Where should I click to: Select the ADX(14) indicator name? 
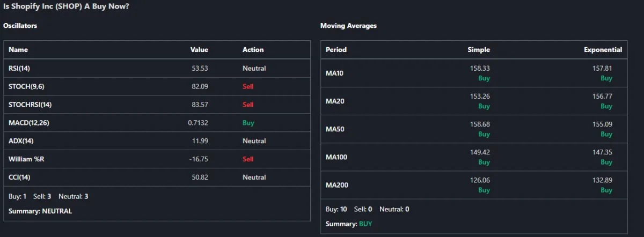coord(21,141)
